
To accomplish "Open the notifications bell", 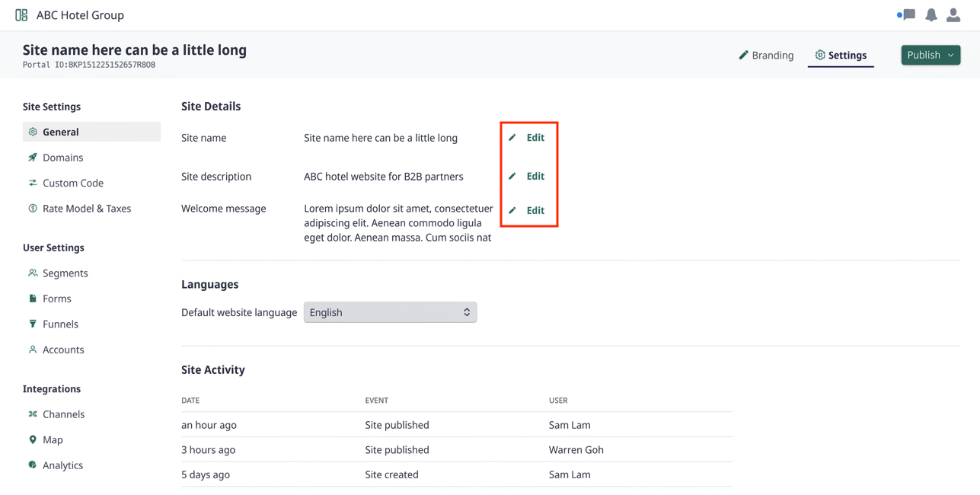I will point(931,14).
